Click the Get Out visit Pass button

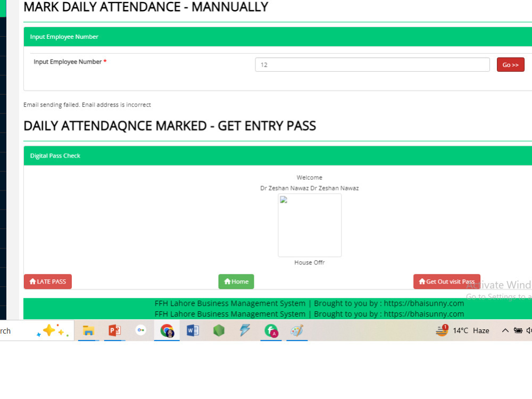tap(446, 281)
